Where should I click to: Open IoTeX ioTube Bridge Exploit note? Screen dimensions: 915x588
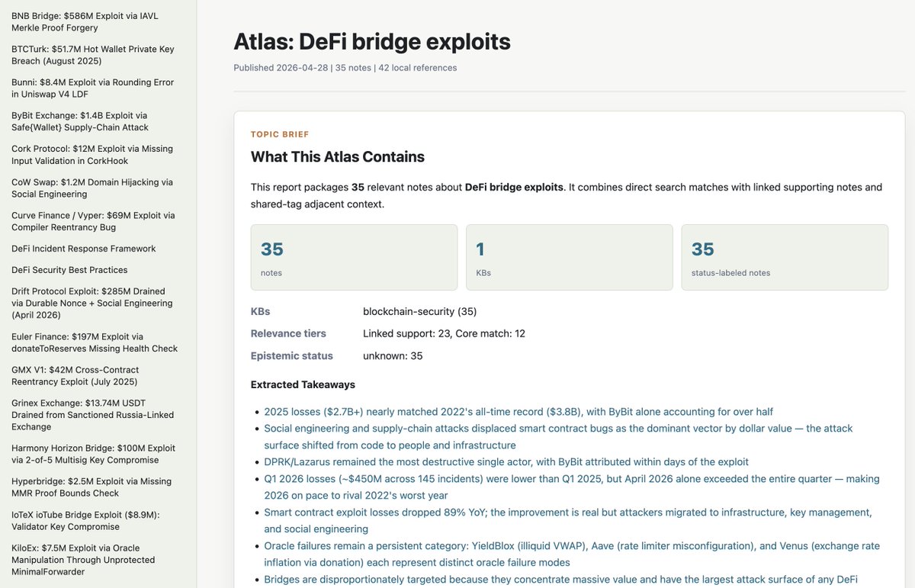(86, 521)
